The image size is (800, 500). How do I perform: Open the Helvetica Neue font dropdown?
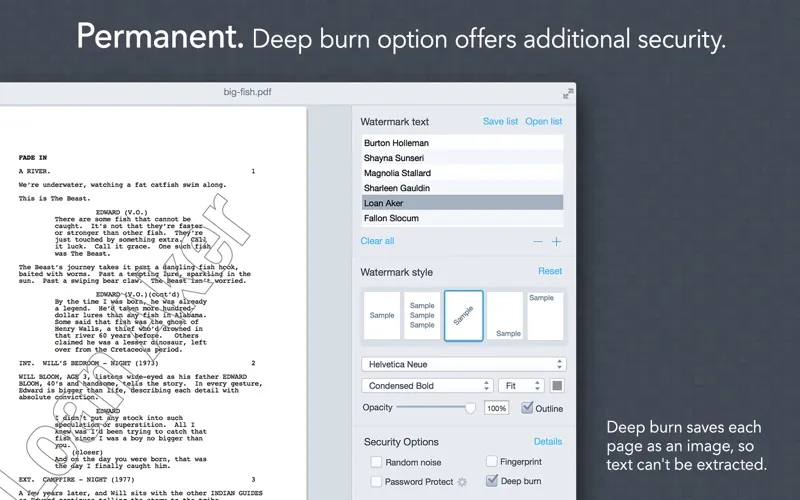pos(464,364)
